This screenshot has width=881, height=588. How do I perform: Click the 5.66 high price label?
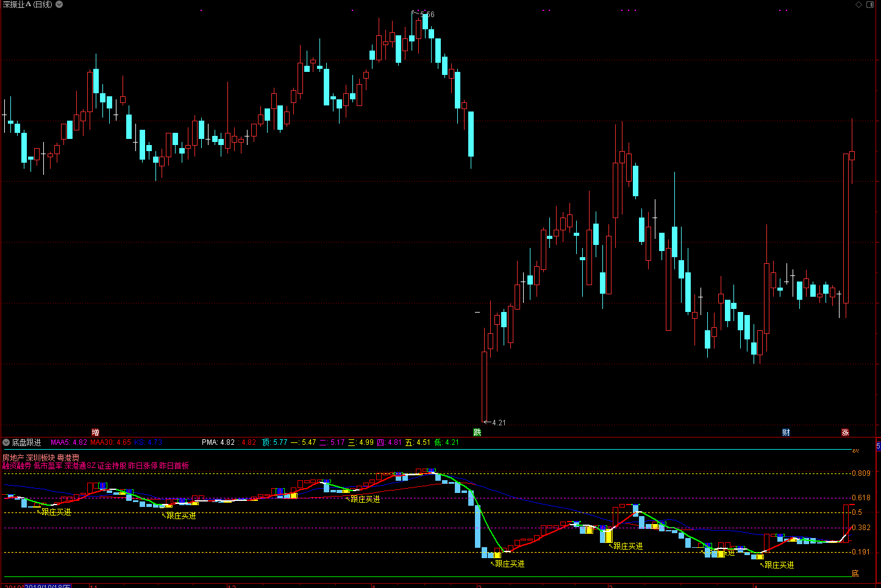[x=427, y=14]
